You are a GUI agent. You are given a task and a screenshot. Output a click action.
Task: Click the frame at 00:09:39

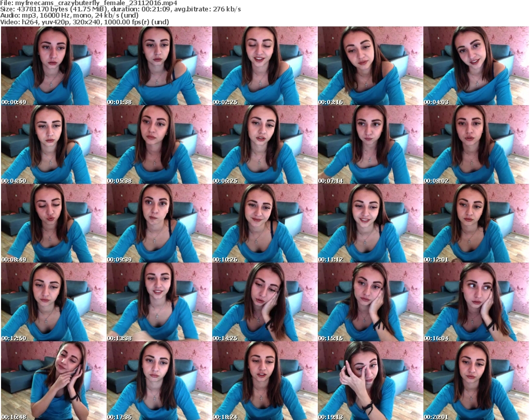coord(159,223)
